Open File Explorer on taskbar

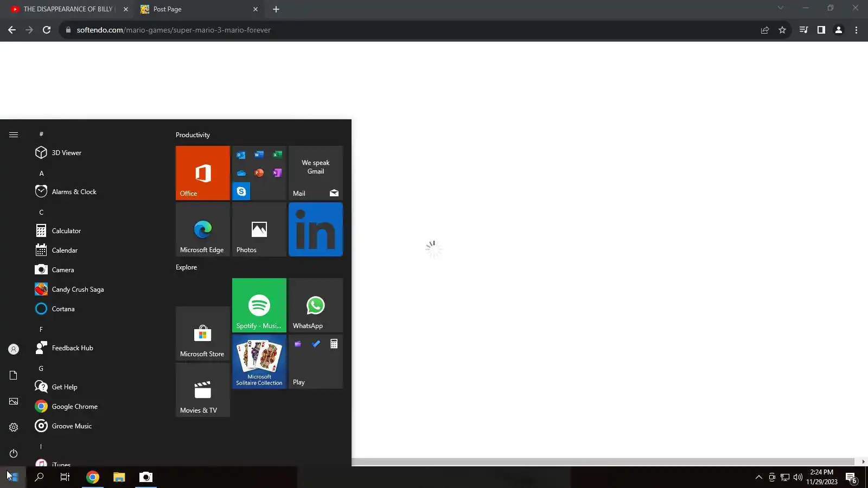[x=119, y=477]
